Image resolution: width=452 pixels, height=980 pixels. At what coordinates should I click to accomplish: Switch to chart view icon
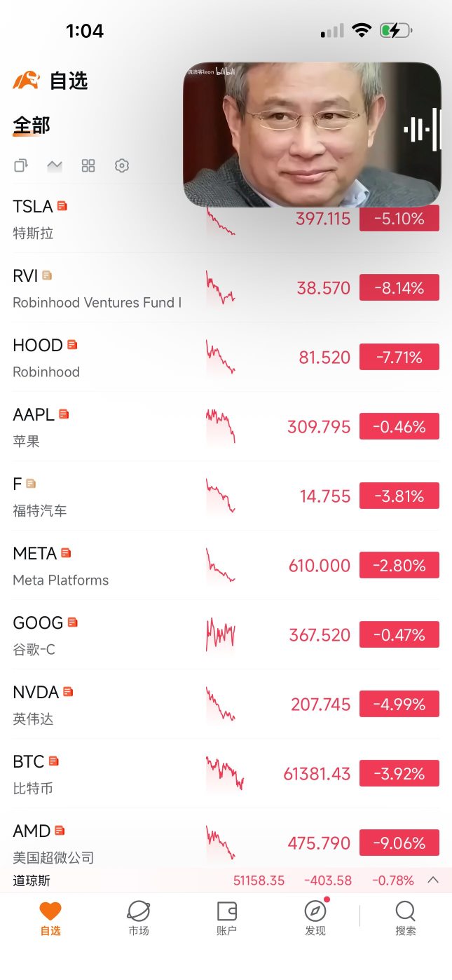[x=55, y=166]
